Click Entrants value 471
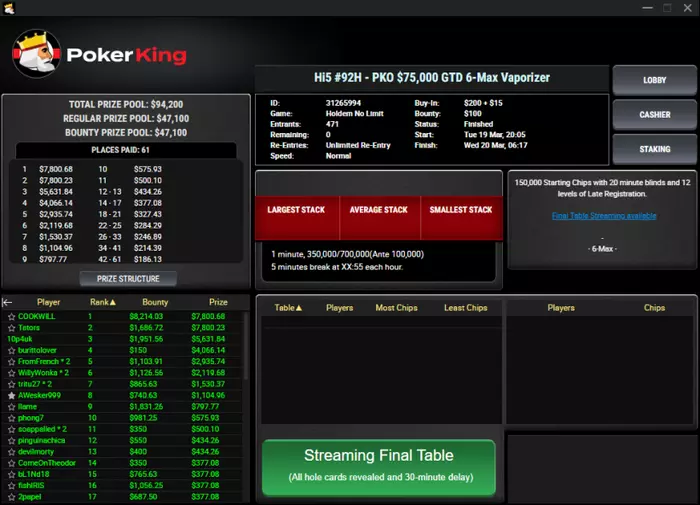The image size is (700, 505). (332, 124)
